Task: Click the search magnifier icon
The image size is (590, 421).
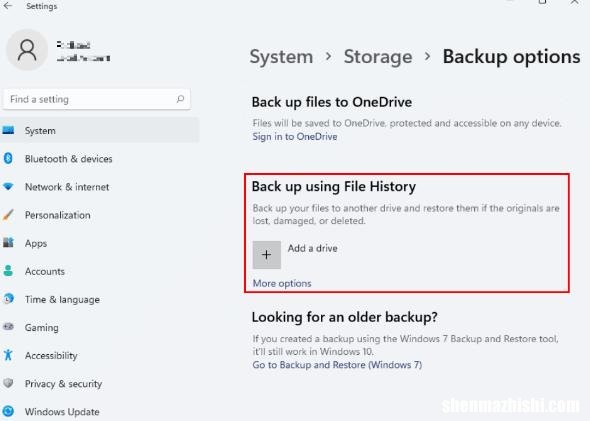Action: tap(180, 99)
